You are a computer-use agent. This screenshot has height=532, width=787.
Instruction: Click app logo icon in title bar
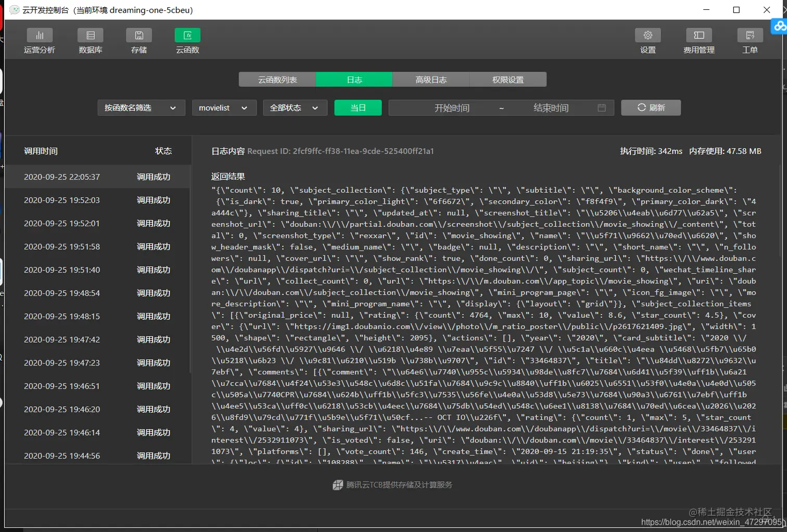click(15, 10)
